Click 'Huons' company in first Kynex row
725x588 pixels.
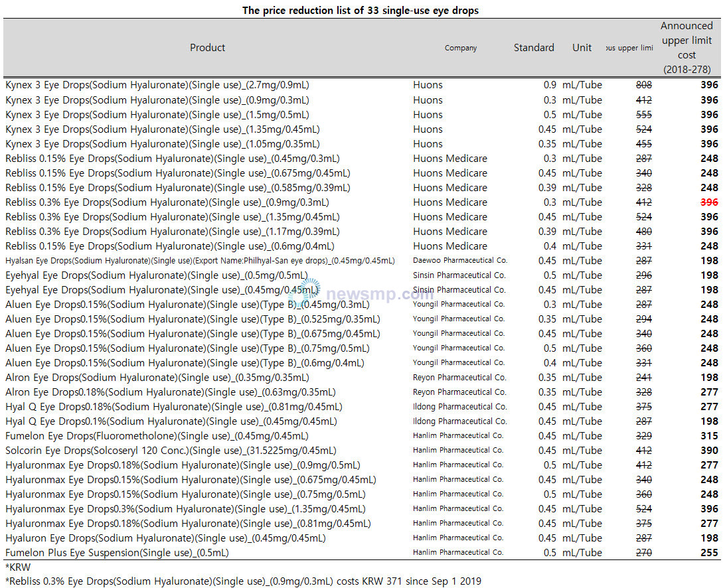(x=428, y=85)
